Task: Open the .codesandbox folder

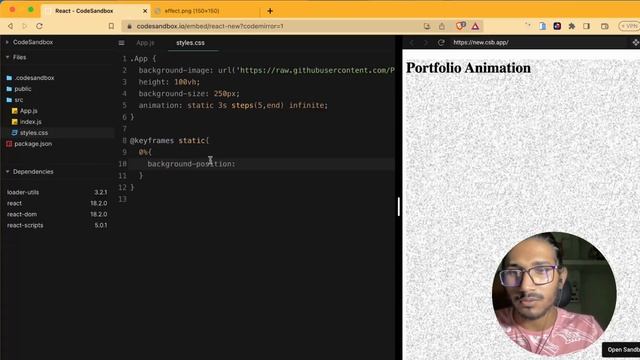Action: click(35, 78)
